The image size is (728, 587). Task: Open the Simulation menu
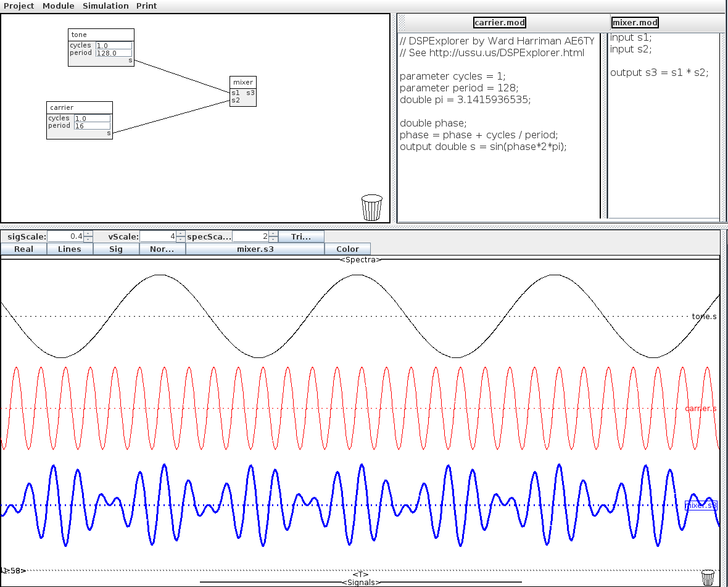105,6
